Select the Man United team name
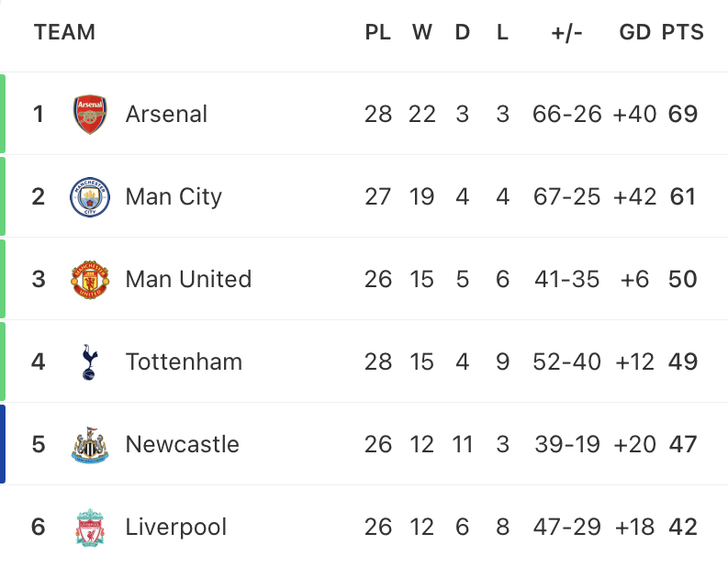728x567 pixels. (x=188, y=279)
